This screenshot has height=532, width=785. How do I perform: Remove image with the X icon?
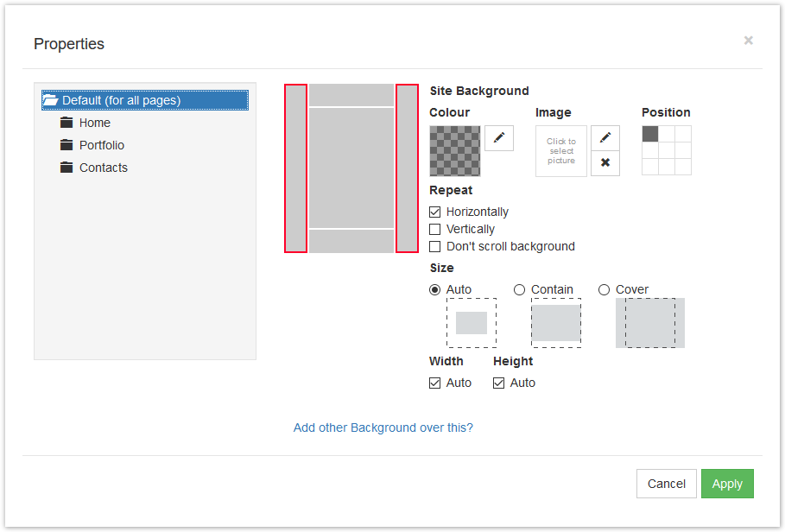tap(605, 162)
